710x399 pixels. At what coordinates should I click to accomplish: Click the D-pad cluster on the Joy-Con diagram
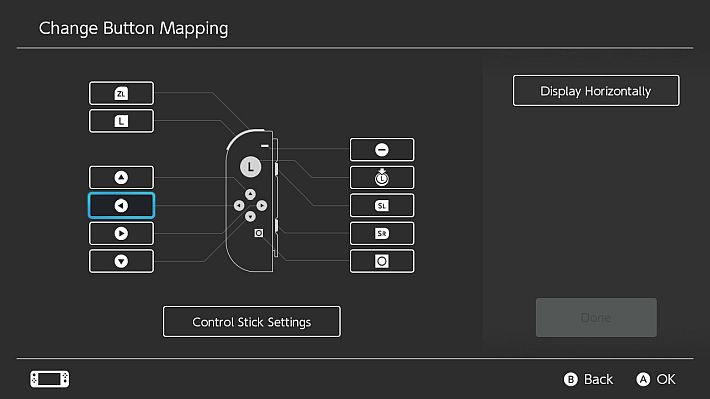pos(250,206)
